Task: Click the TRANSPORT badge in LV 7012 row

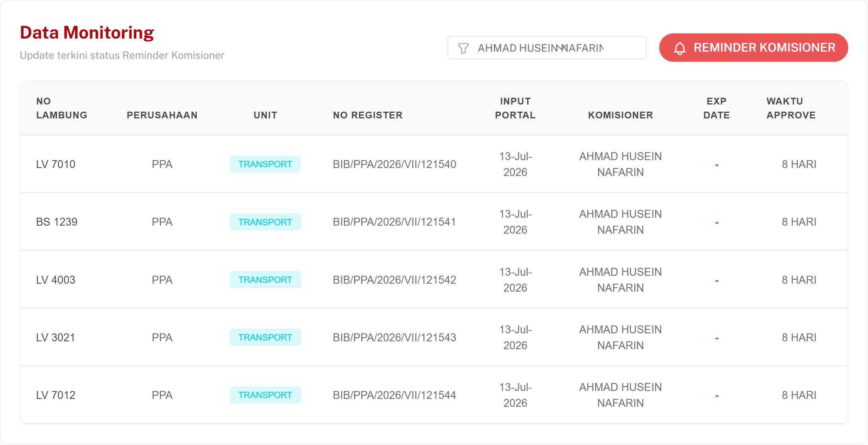Action: click(265, 395)
